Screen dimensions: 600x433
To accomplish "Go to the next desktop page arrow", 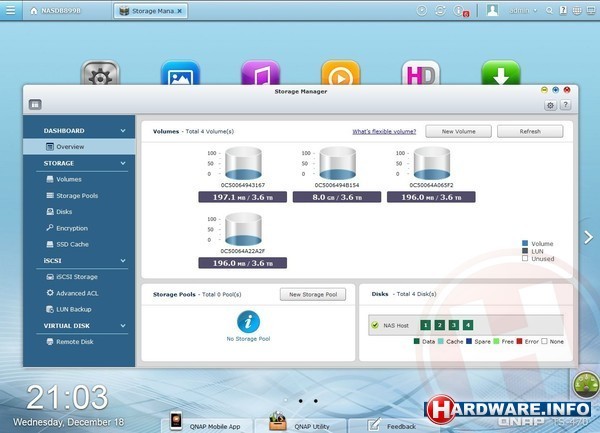I will pyautogui.click(x=589, y=237).
